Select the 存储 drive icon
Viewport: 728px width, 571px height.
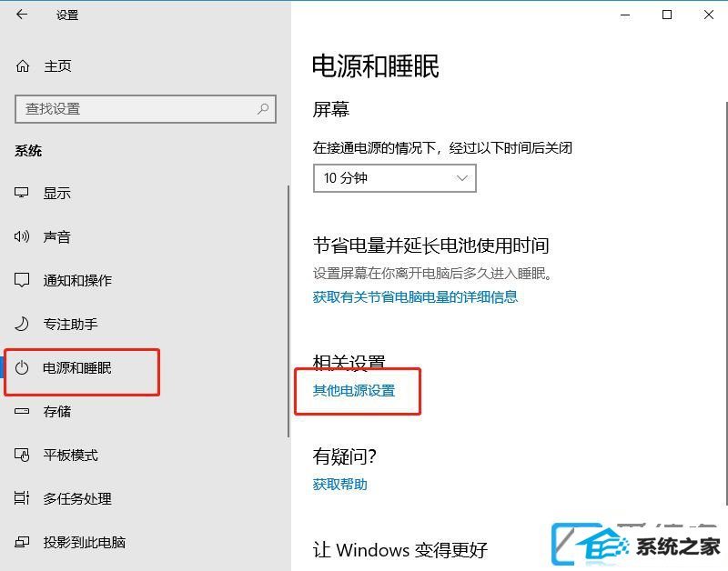point(21,412)
